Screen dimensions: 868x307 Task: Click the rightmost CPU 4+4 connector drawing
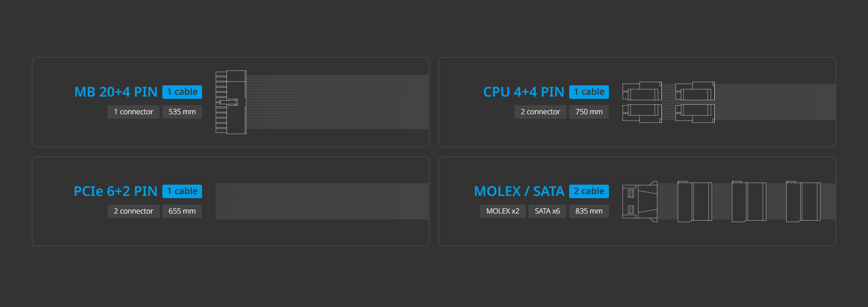click(x=695, y=102)
